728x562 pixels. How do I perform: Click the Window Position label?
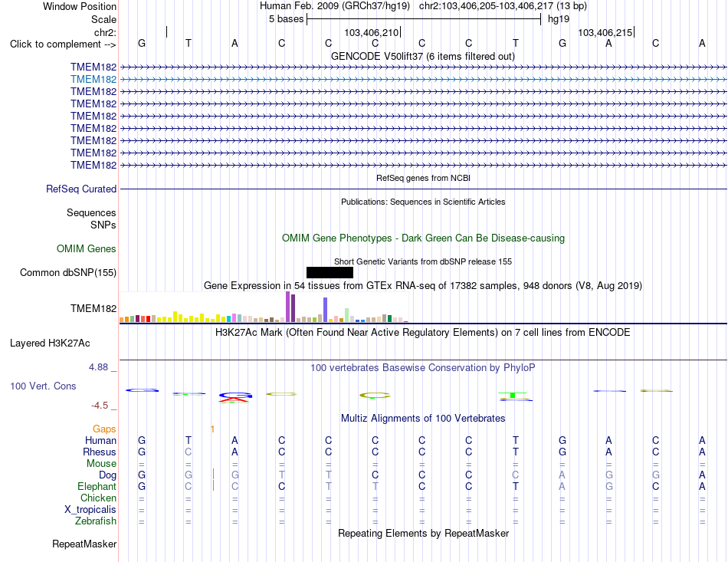click(x=80, y=6)
